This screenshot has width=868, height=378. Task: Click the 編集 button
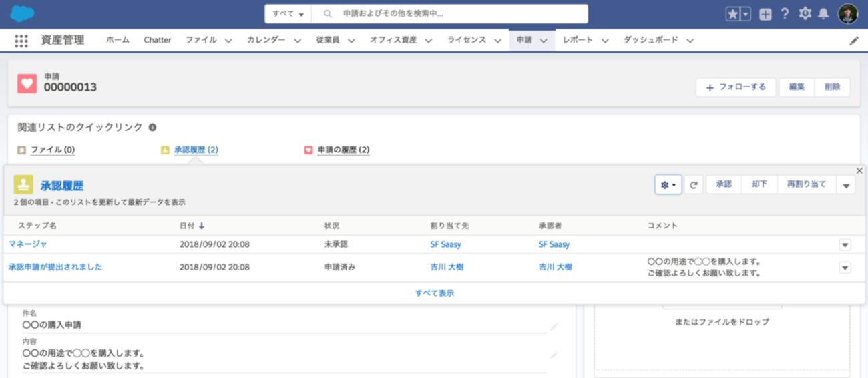pyautogui.click(x=797, y=87)
